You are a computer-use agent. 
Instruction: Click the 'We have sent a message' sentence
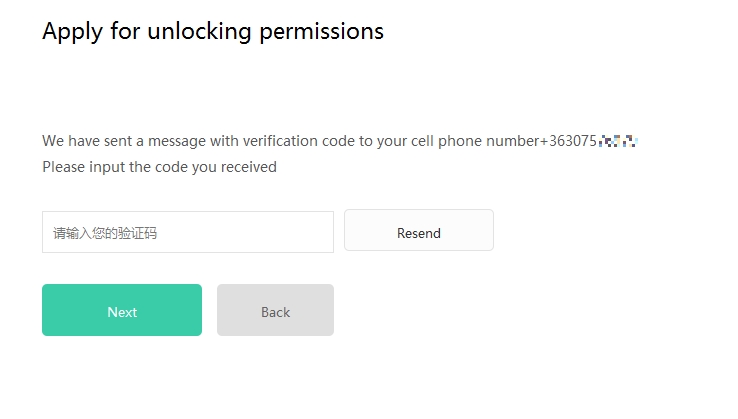point(290,141)
